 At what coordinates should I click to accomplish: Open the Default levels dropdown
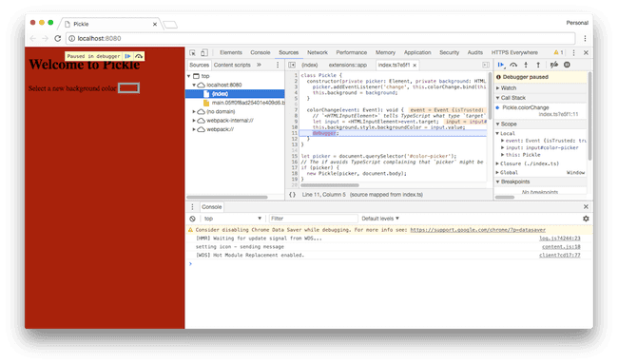pyautogui.click(x=380, y=219)
